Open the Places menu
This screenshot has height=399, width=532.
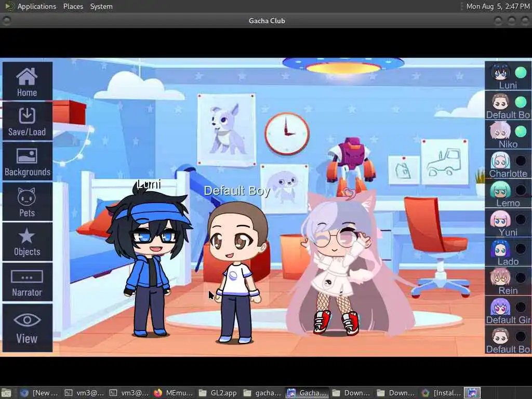click(73, 6)
